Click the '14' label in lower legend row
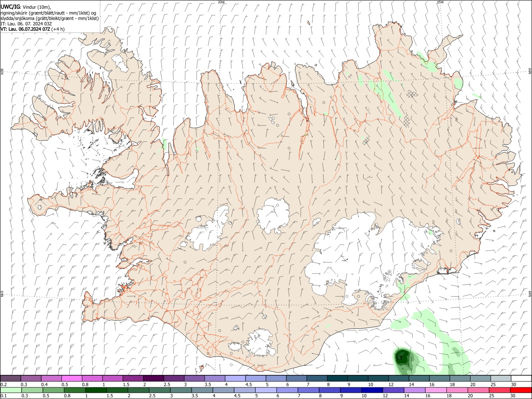Viewport: 532px width, 399px height. point(406,396)
